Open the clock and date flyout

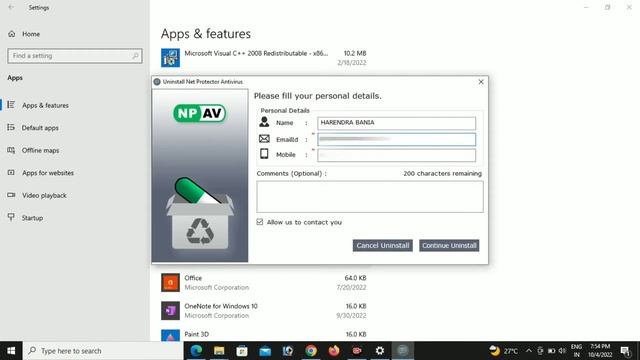[x=600, y=351]
